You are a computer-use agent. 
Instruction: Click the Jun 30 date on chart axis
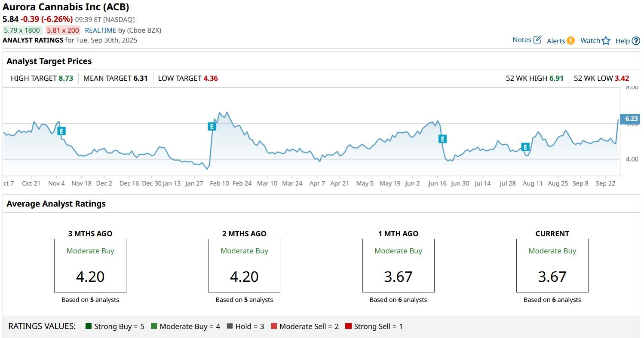(460, 183)
